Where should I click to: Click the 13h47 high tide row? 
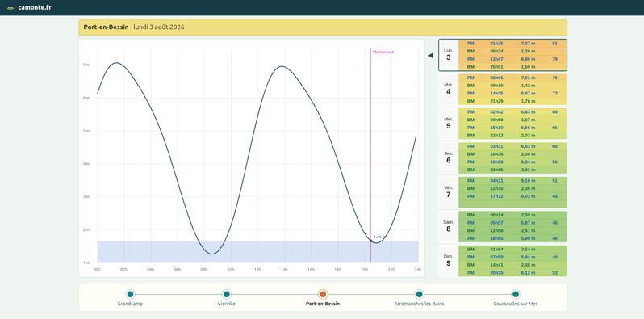pyautogui.click(x=512, y=59)
